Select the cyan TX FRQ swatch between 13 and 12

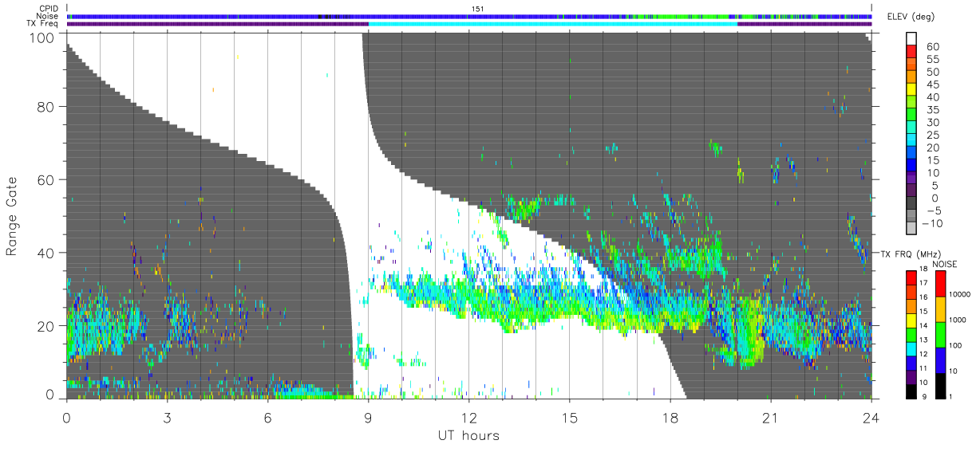pyautogui.click(x=911, y=348)
